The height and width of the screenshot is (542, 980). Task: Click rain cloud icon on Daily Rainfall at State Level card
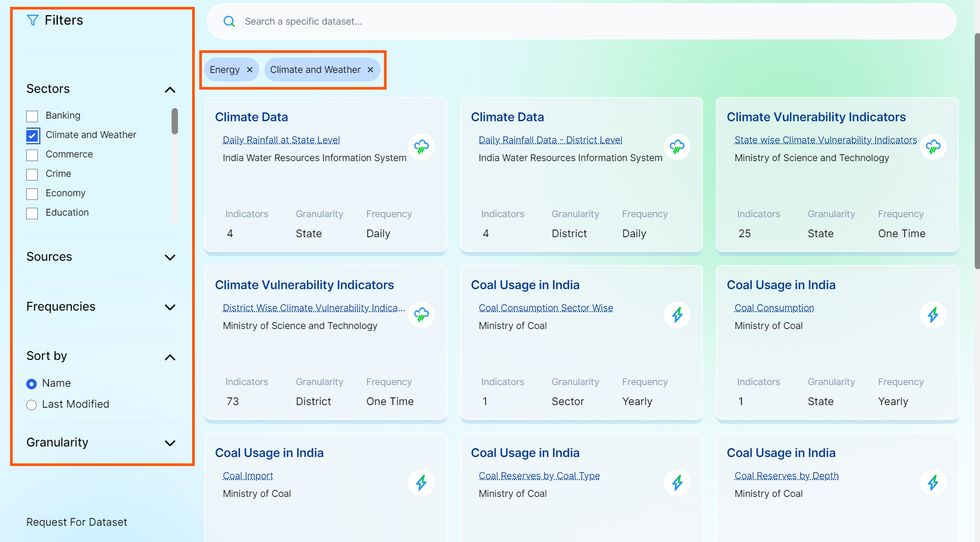coord(421,147)
